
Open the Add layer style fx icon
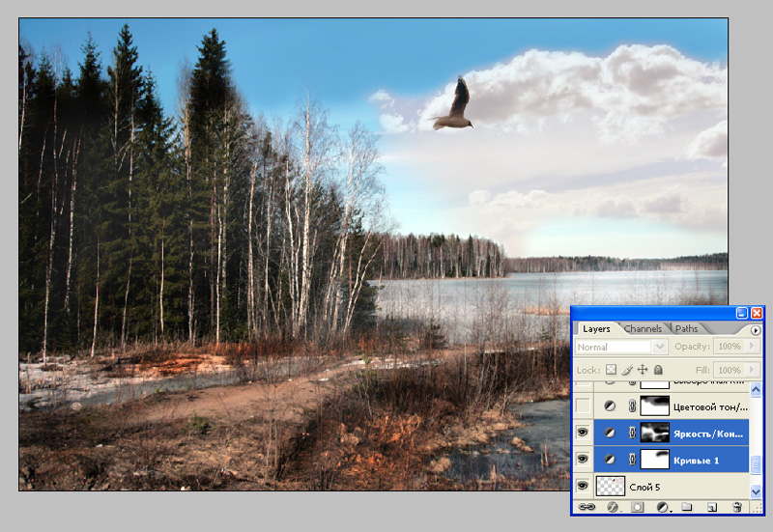pos(613,507)
